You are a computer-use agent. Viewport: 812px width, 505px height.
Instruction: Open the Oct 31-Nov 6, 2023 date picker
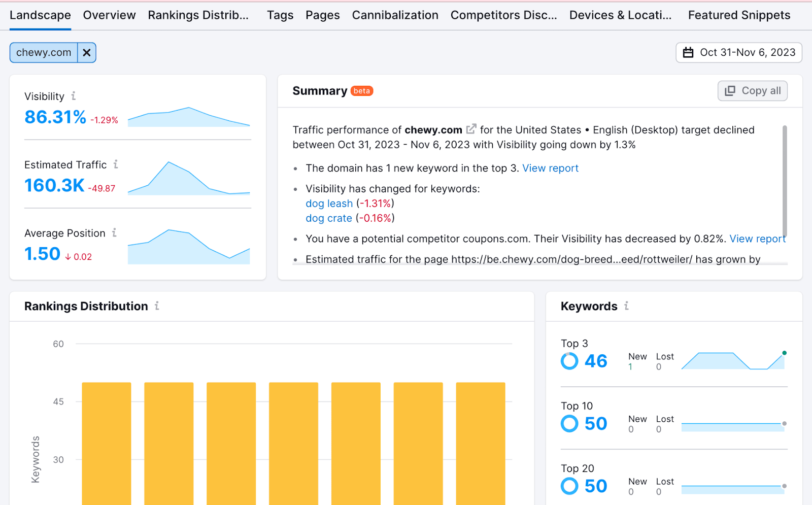747,52
